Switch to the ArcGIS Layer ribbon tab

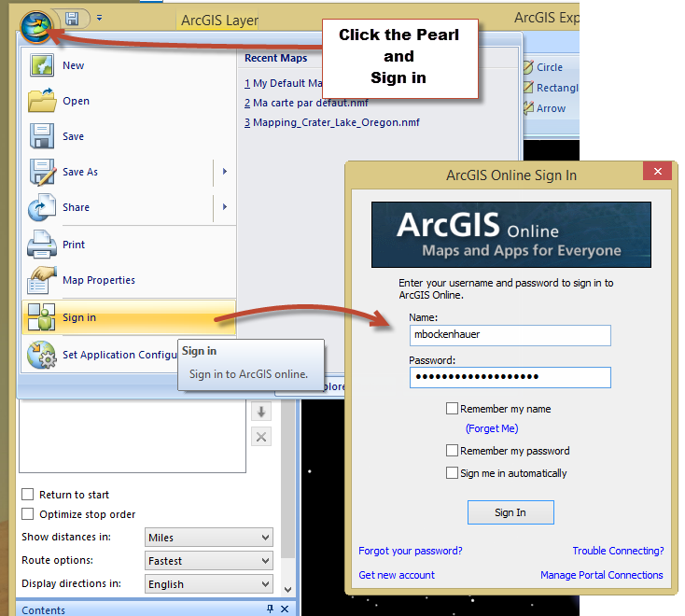(219, 21)
